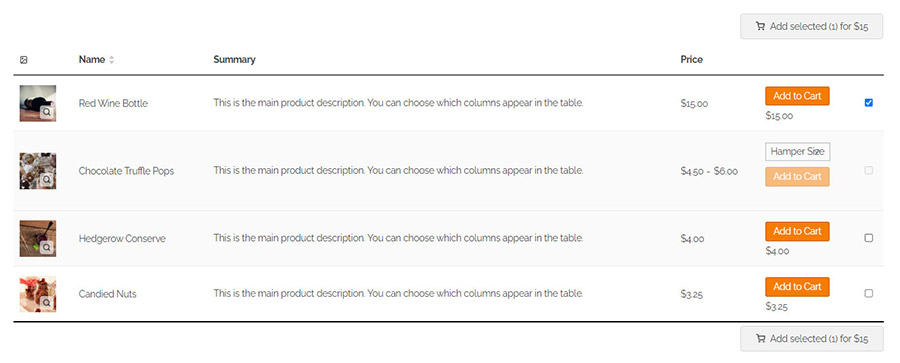
Task: Click the sort arrows beside Name column
Action: [x=111, y=60]
